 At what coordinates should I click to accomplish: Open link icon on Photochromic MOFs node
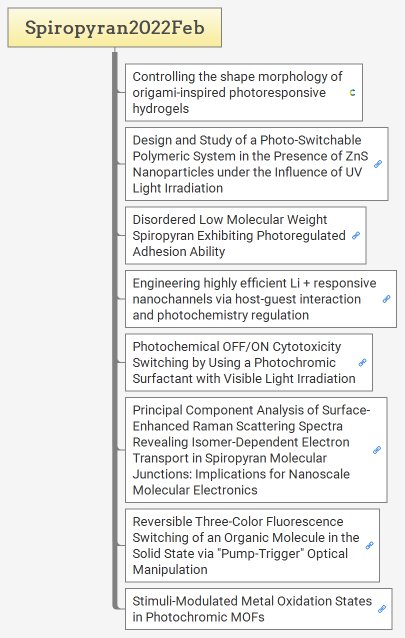(382, 609)
